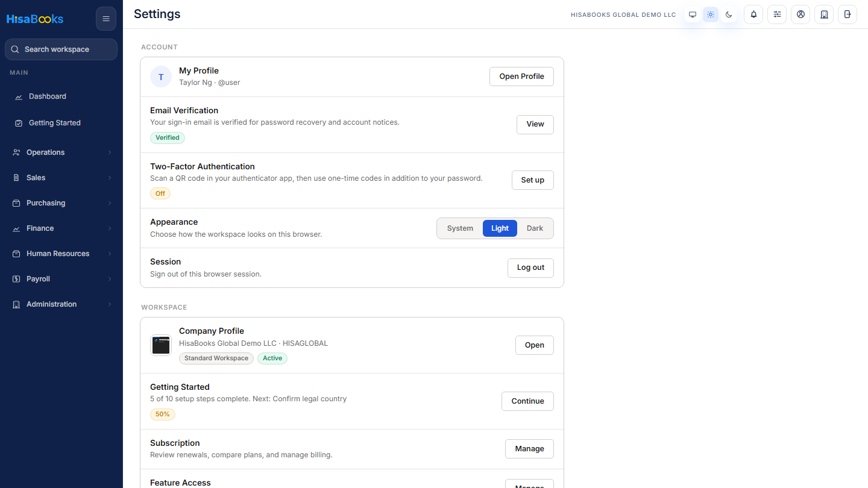Click the Standard Workspace badge
The image size is (868, 488).
(x=216, y=358)
